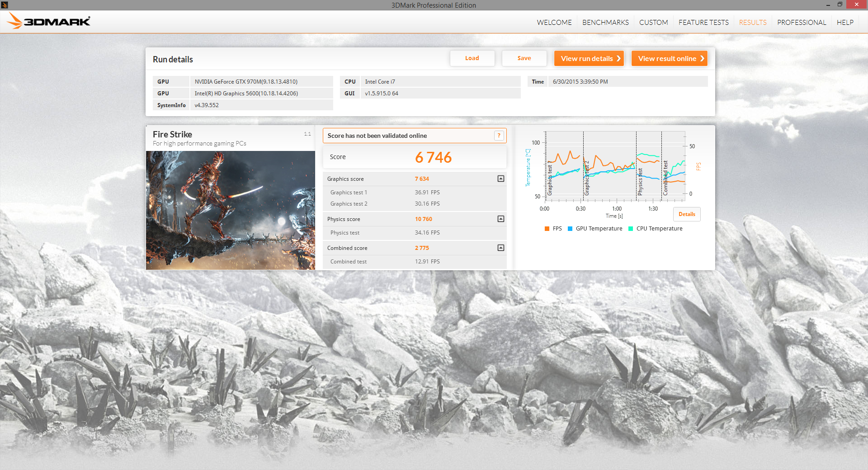Click the Load button
Viewport: 868px width, 470px height.
472,58
